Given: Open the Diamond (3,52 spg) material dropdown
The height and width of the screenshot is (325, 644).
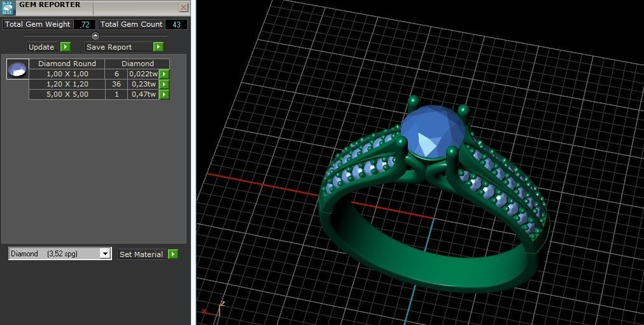Looking at the screenshot, I should [60, 254].
